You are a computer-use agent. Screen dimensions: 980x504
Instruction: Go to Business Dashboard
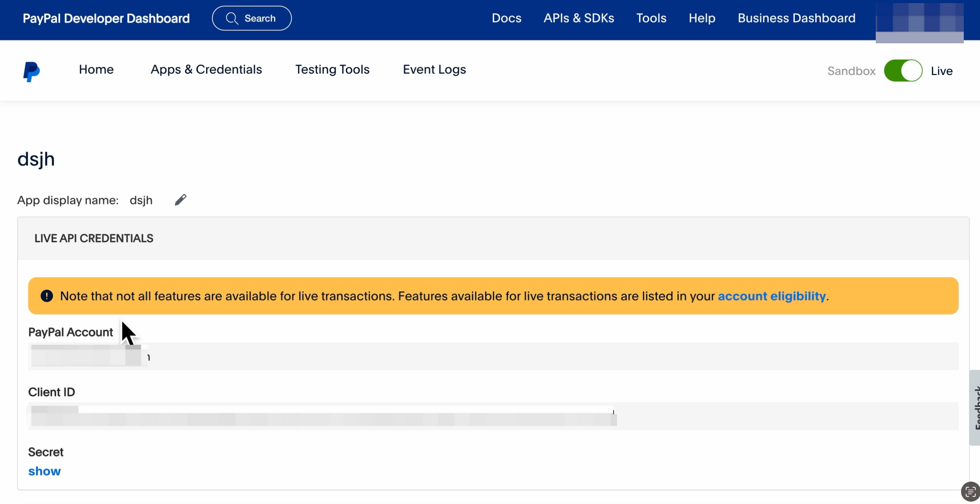coord(796,18)
